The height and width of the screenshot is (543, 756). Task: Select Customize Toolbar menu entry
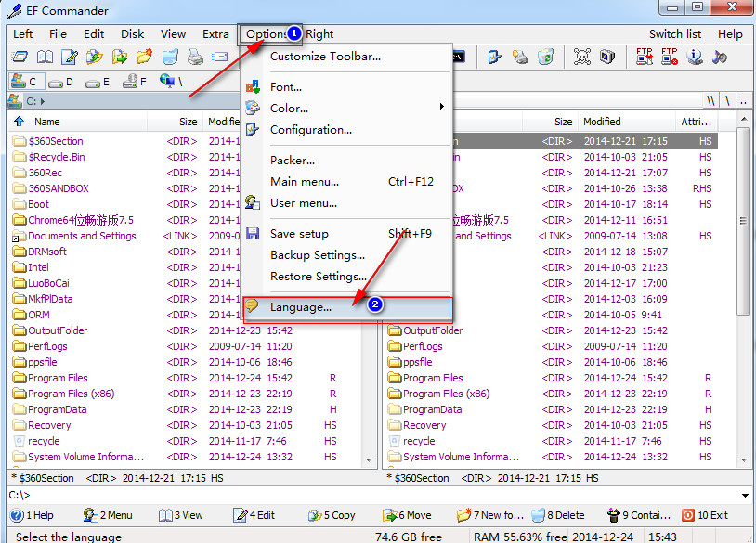(x=325, y=57)
